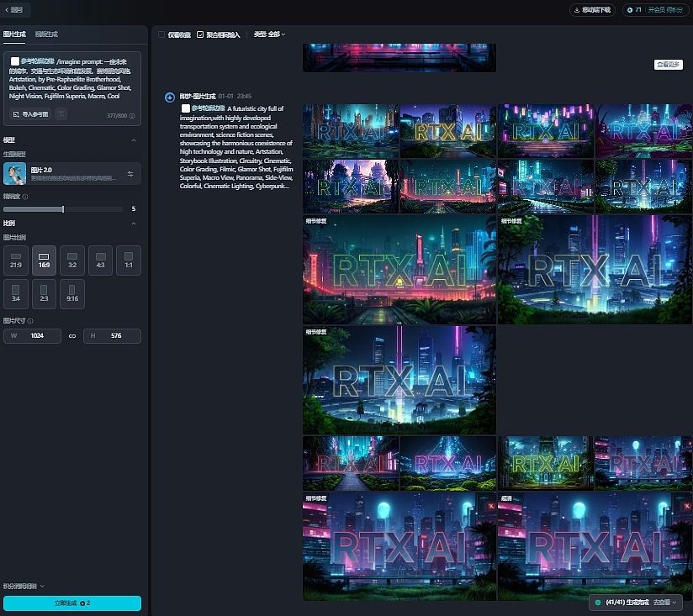This screenshot has width=693, height=616.
Task: Click the height field showing 576
Action: coord(112,336)
